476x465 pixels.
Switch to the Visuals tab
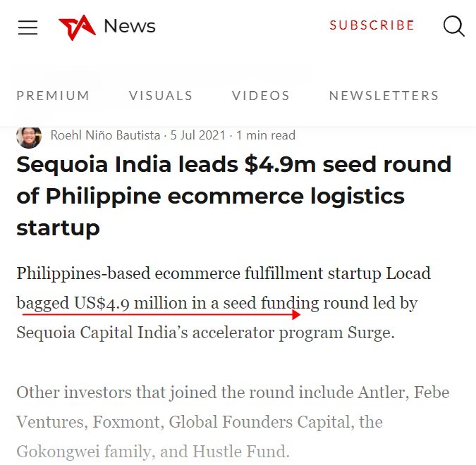click(161, 96)
